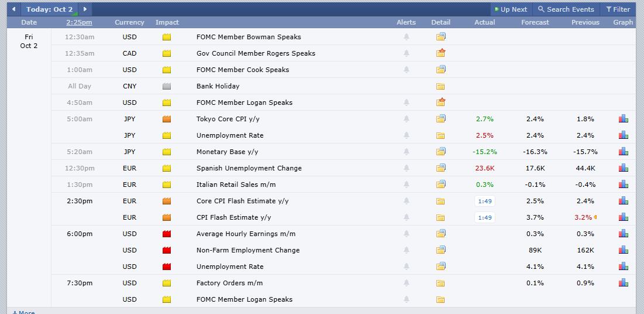644x314 pixels.
Task: Open the Filter options
Action: click(x=618, y=9)
